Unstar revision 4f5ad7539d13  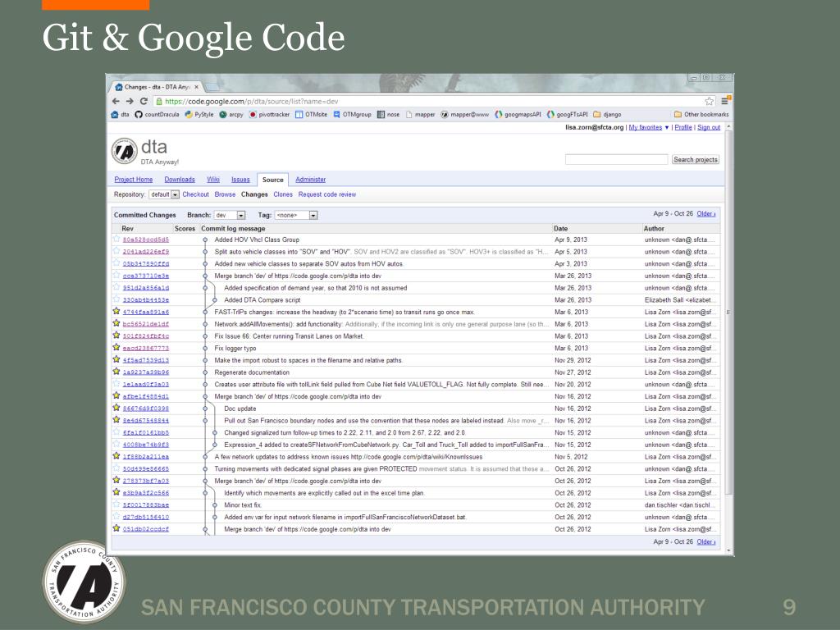(116, 359)
